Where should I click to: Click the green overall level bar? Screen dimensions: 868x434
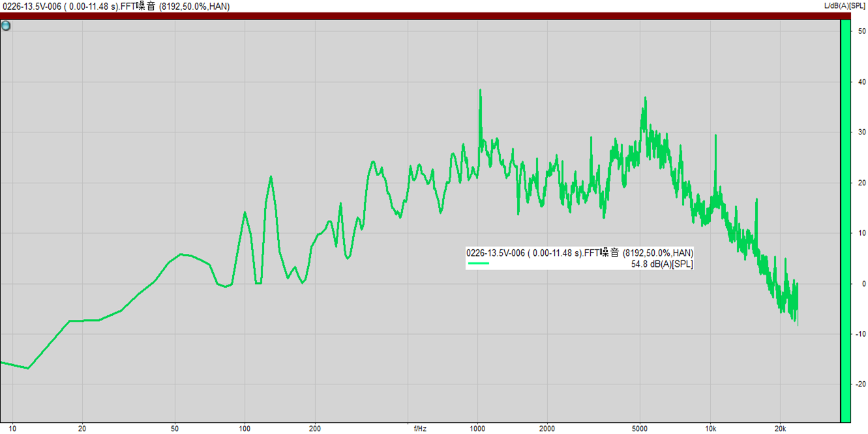(845, 221)
